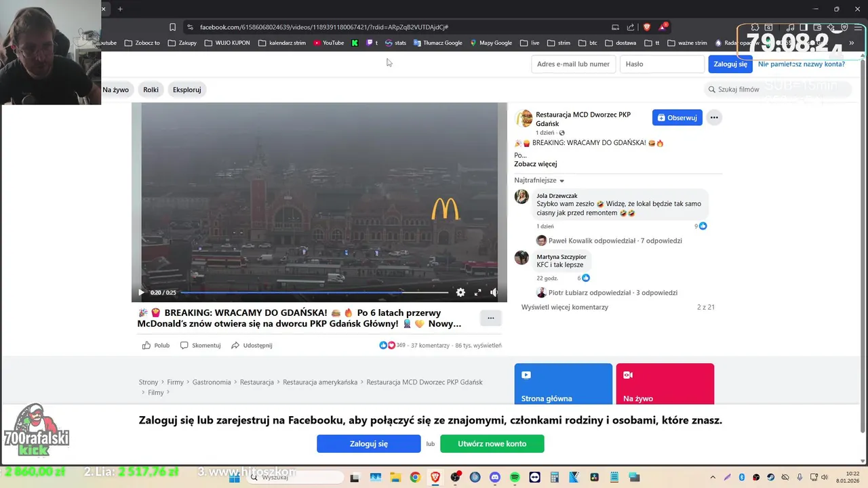
Task: Click Gastronomia in the breadcrumb
Action: point(212,382)
